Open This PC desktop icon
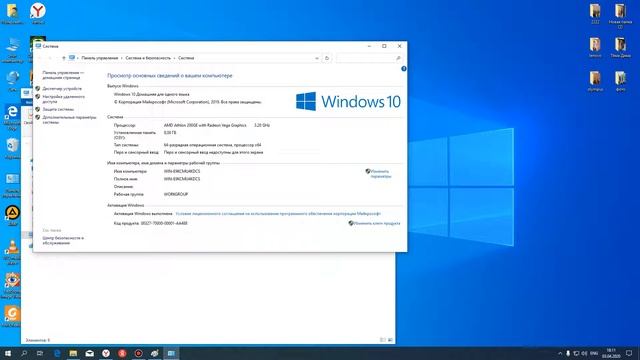Image resolution: width=640 pixels, height=360 pixels. pos(12,50)
